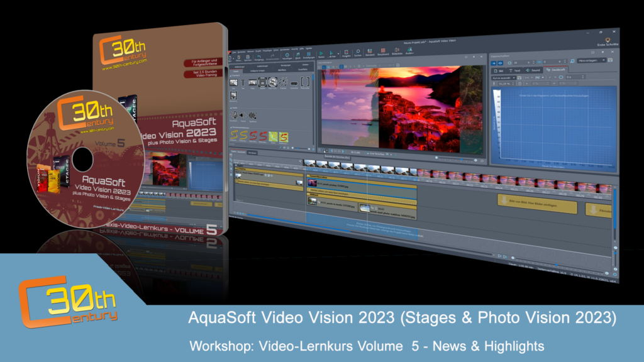
Task: Switch to the Bild properties tab
Action: [498, 70]
